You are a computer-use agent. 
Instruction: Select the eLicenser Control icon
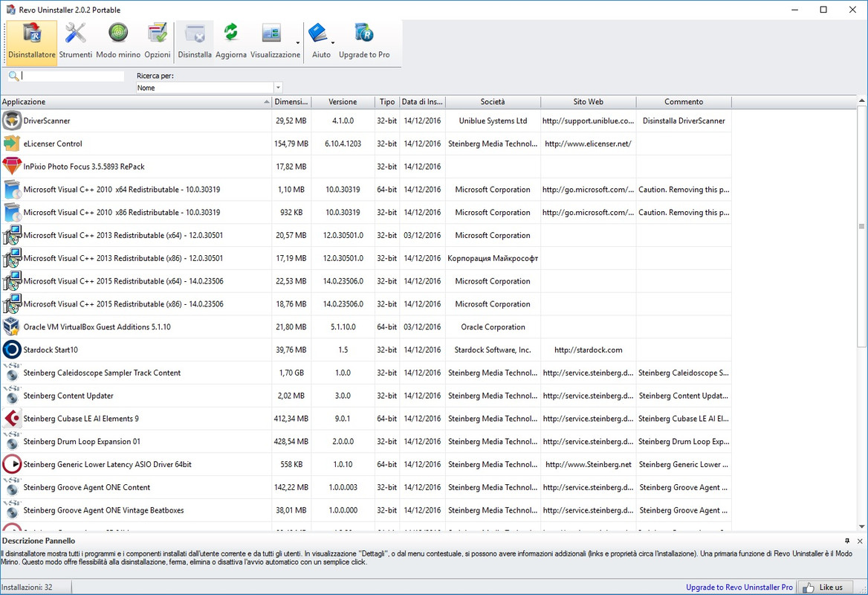pyautogui.click(x=12, y=144)
